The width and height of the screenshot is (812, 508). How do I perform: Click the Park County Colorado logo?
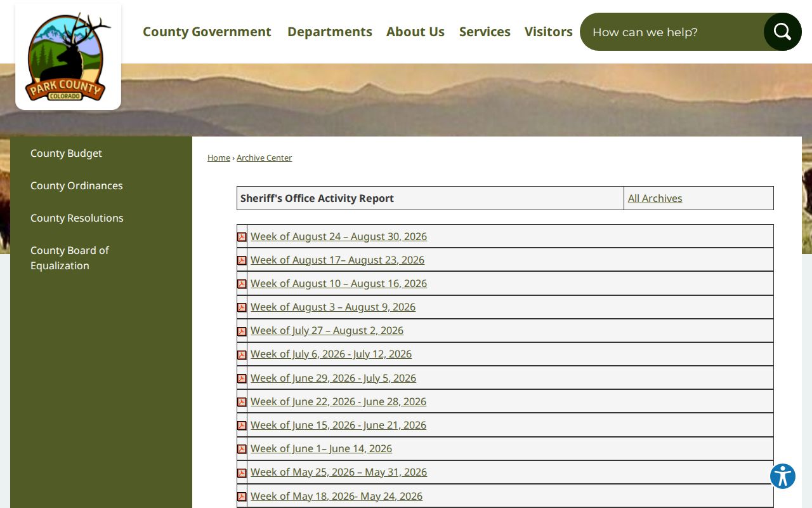[x=68, y=57]
